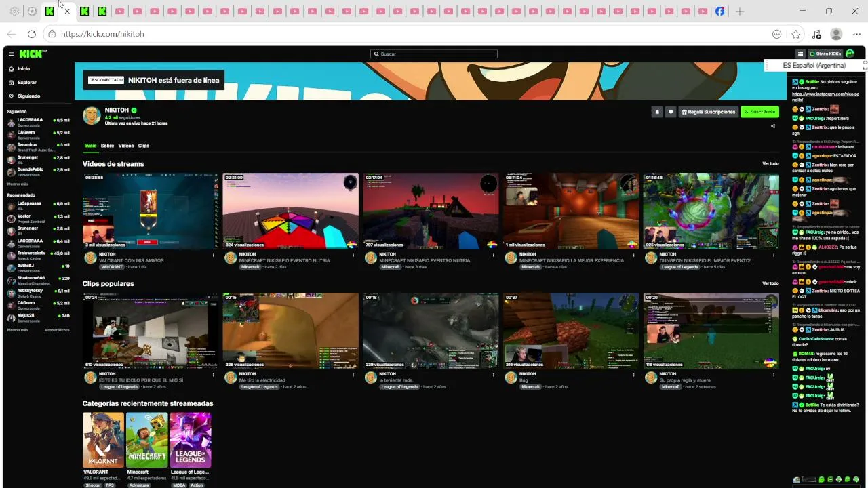Image resolution: width=868 pixels, height=488 pixels.
Task: Open the Kick sidebar hamburger menu
Action: (x=11, y=54)
